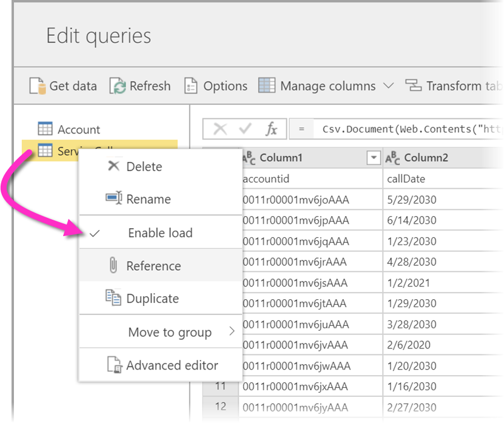Viewport: 504px width, 423px height.
Task: Choose Duplicate from the context menu
Action: coord(152,299)
